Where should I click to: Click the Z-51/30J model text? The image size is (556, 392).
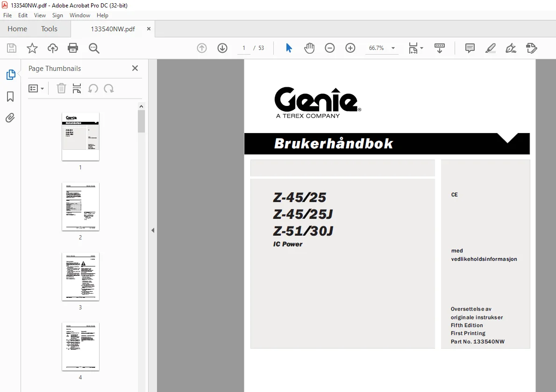(303, 231)
